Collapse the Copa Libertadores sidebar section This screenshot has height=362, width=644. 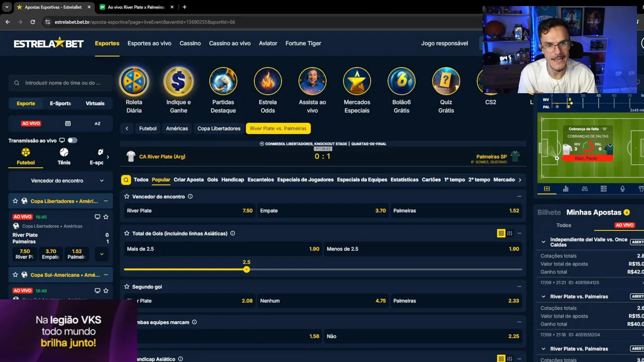tap(106, 201)
